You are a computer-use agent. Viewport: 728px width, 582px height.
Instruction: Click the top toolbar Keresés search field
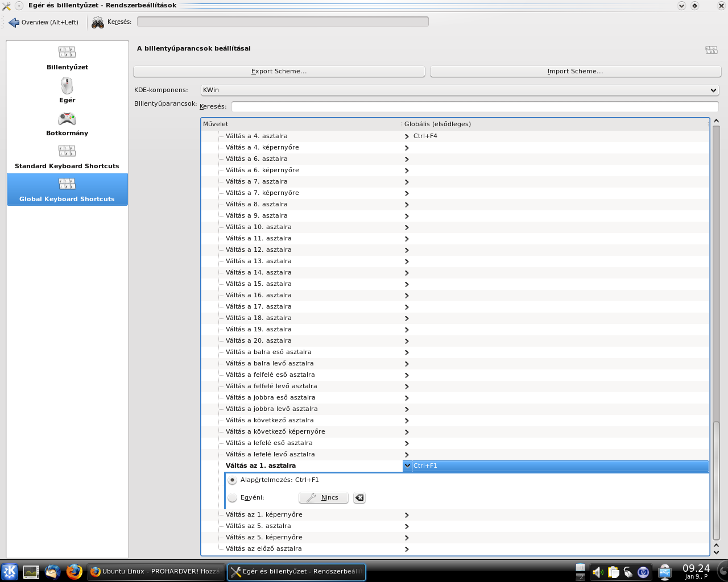coord(283,22)
